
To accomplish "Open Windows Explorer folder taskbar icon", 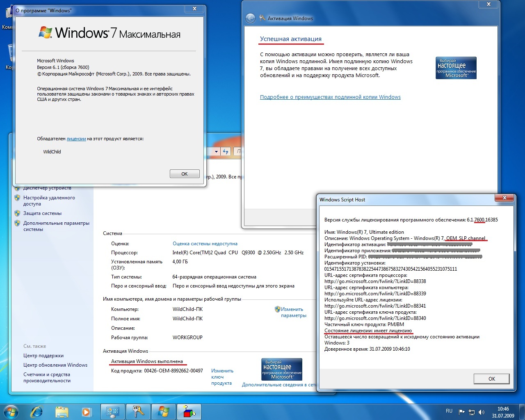I will (x=62, y=411).
